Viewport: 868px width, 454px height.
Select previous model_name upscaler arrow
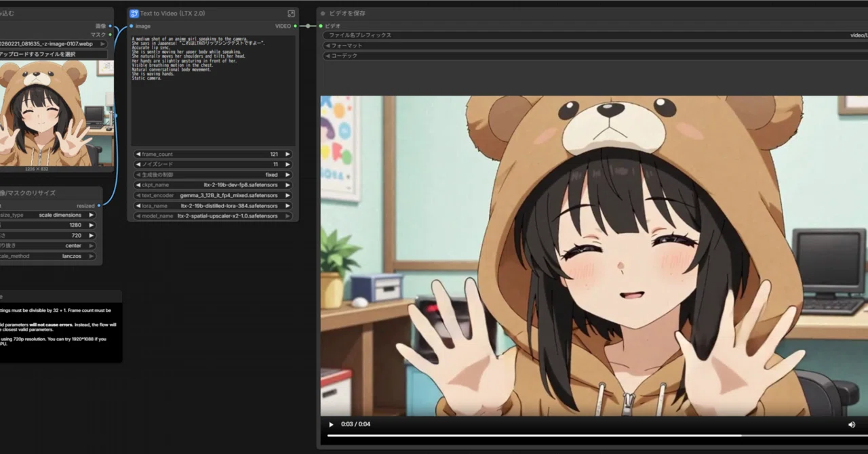[138, 216]
